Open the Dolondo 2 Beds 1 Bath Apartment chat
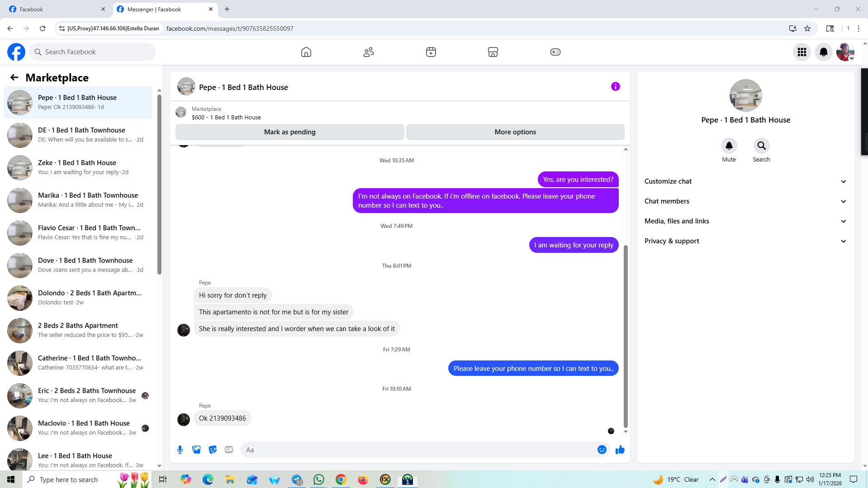This screenshot has height=488, width=868. 78,298
